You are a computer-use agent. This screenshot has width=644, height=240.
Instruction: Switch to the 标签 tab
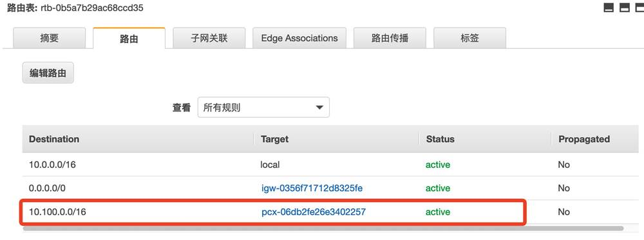coord(470,38)
